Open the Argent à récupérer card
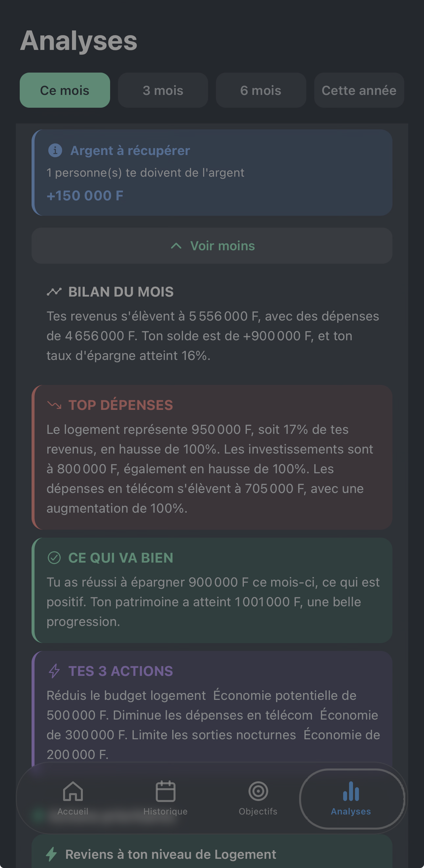The height and width of the screenshot is (868, 424). 212,172
